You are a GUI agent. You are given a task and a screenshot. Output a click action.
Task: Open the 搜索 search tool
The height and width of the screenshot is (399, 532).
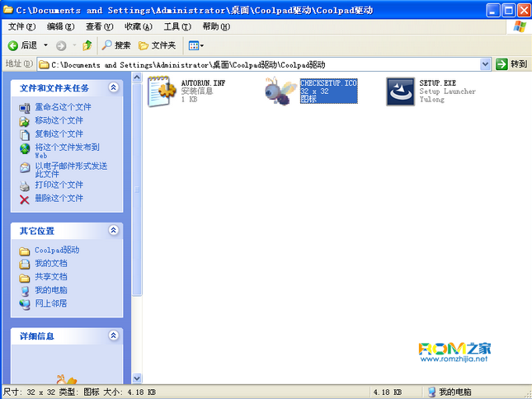click(x=116, y=45)
